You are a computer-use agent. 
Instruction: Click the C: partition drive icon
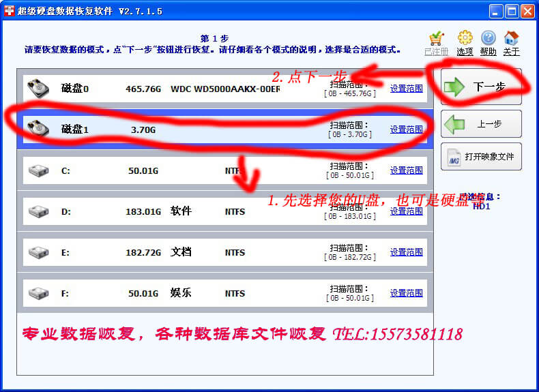click(38, 170)
